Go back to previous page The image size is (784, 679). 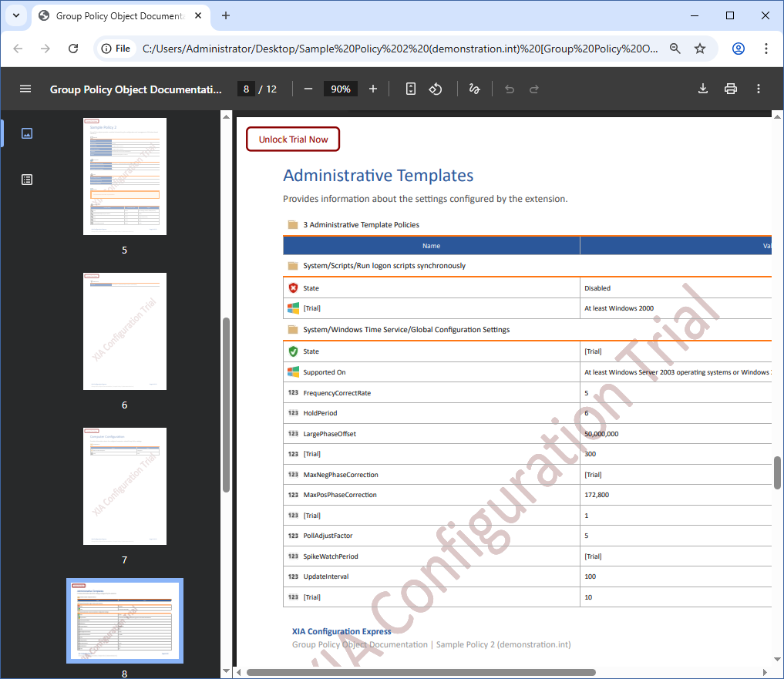(18, 49)
